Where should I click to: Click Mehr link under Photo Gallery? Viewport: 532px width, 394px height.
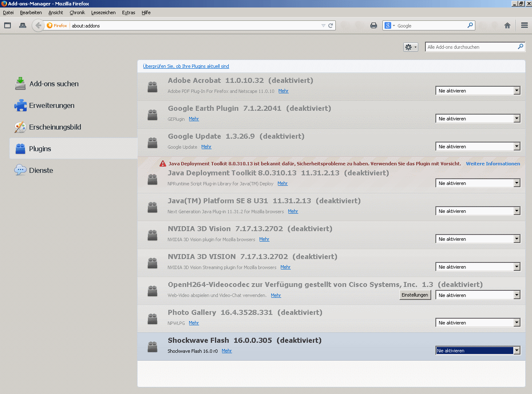pyautogui.click(x=194, y=323)
